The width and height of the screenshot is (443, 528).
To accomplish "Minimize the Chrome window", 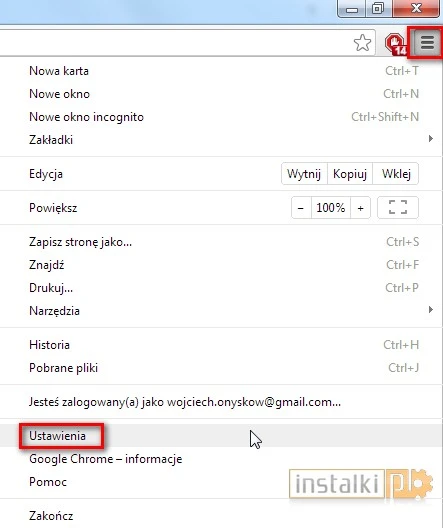I will pos(352,8).
